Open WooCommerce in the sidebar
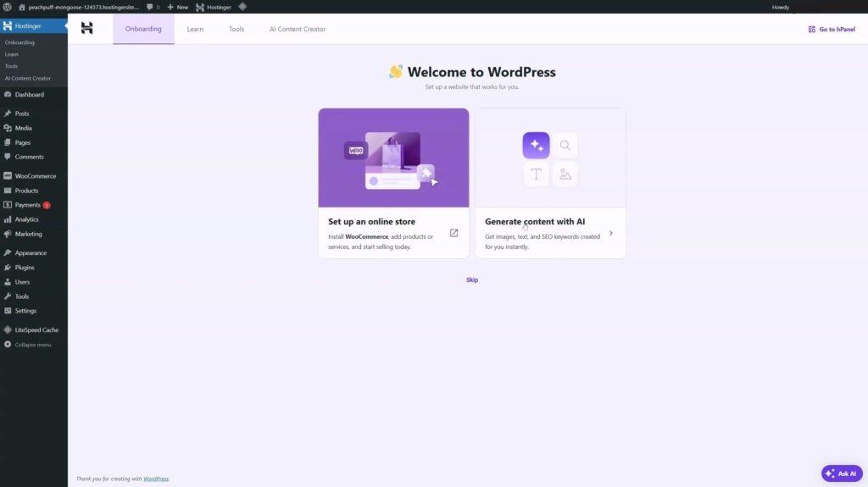 pyautogui.click(x=35, y=176)
